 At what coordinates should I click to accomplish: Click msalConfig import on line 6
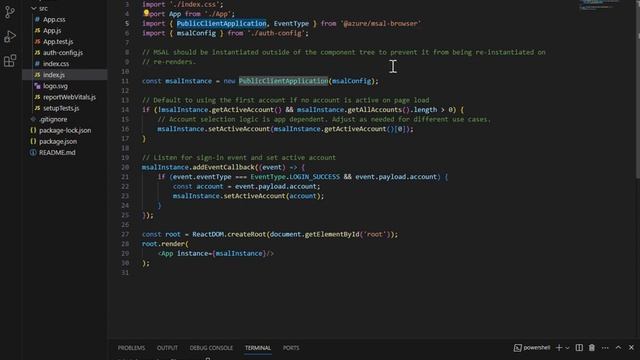pos(196,33)
